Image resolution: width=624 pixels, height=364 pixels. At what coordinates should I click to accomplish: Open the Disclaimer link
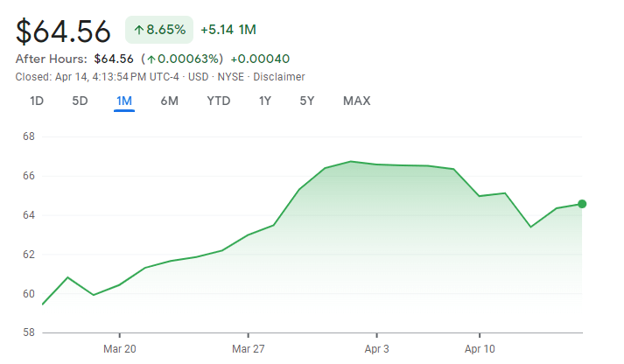coord(279,77)
